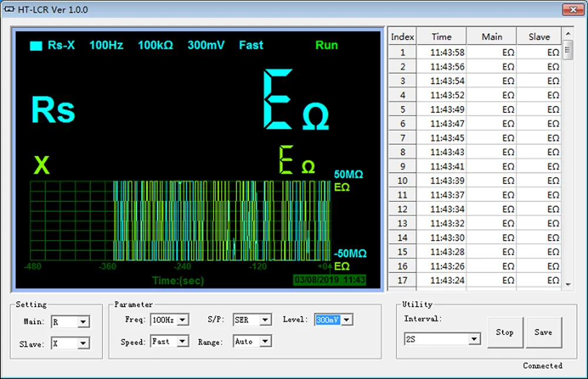
Task: Expand the Speed dropdown set to Fast
Action: click(182, 341)
